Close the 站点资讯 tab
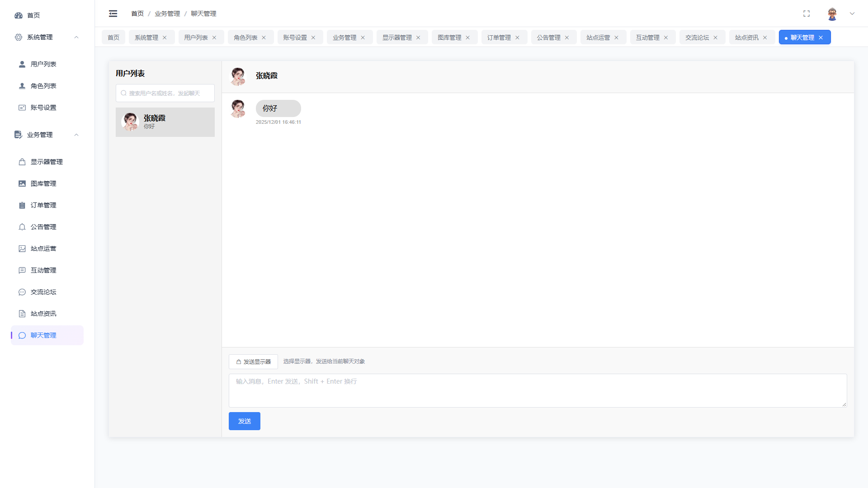868x488 pixels. (765, 38)
